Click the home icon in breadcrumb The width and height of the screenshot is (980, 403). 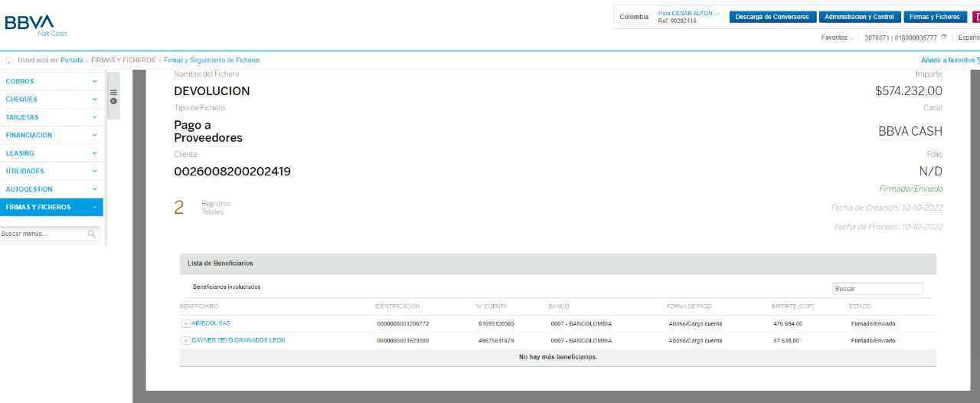[9, 61]
